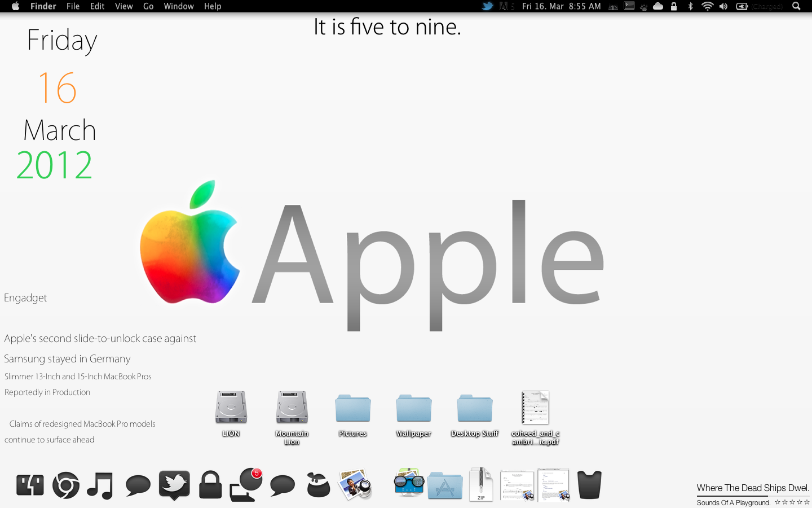Click the 'It is five to nine.' clock text
Screen dimensions: 812x508
pos(387,27)
